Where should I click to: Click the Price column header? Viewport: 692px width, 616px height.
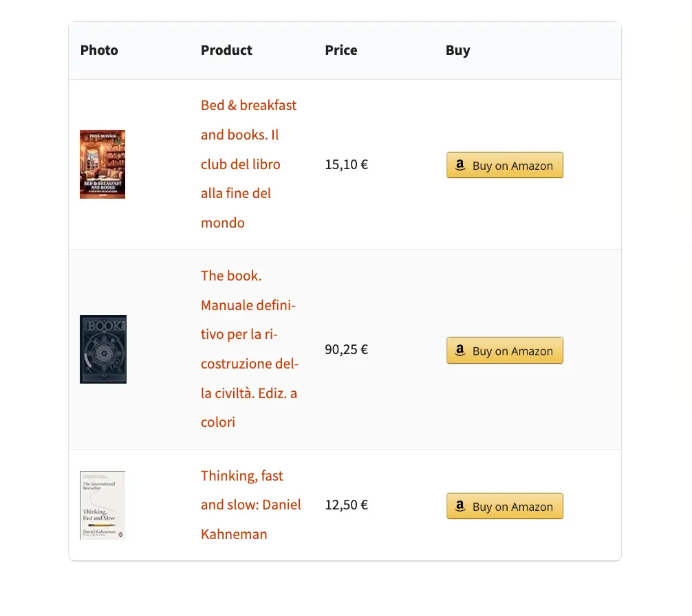(x=341, y=50)
